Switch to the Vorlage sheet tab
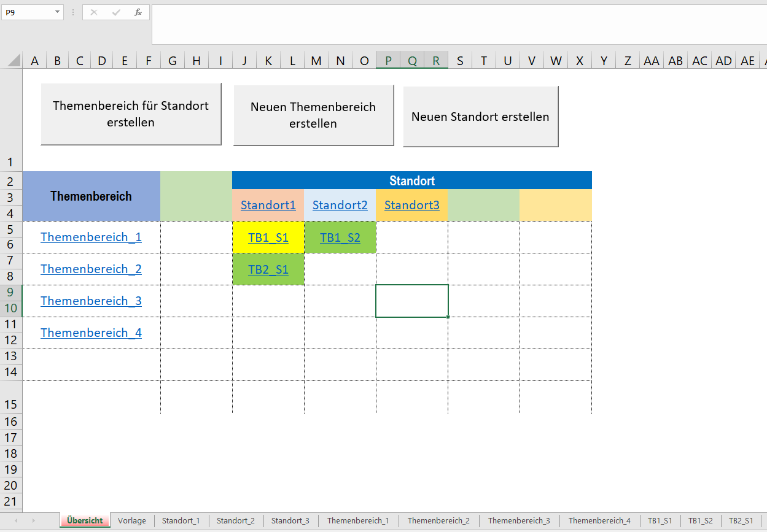This screenshot has width=767, height=532. 132,520
